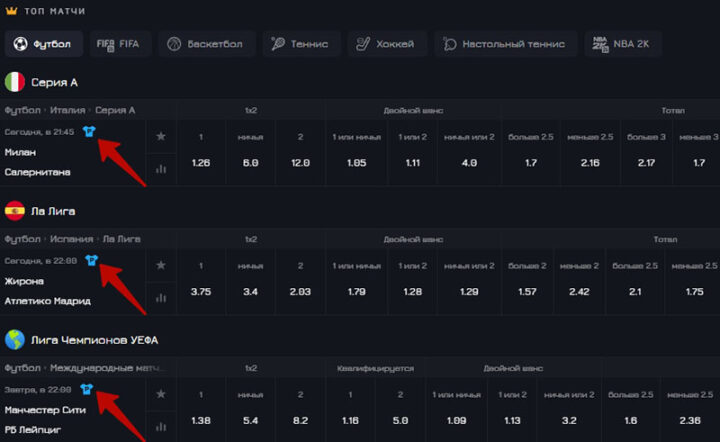Switch to Настольный теннис tab
Screen dimensions: 720x442
[x=504, y=44]
